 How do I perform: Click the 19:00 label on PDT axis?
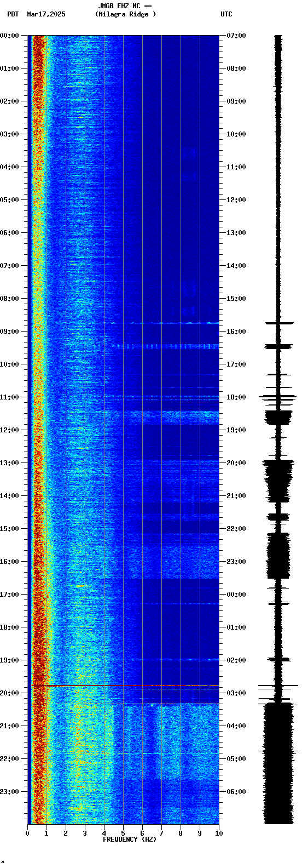click(9, 660)
